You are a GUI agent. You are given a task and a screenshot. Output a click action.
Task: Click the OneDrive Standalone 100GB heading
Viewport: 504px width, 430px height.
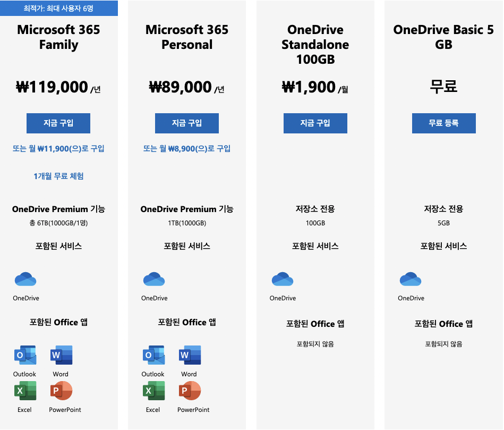tap(315, 45)
